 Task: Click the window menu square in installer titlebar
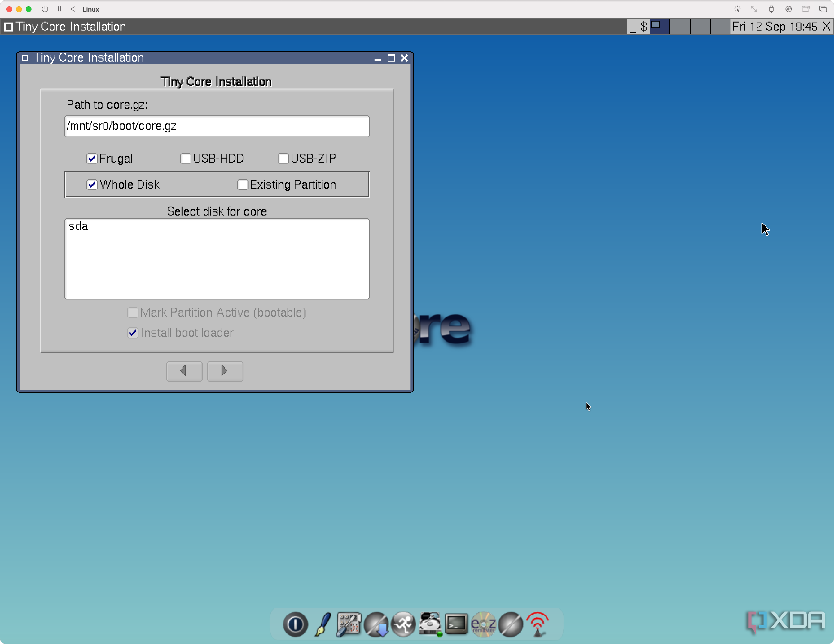tap(25, 58)
